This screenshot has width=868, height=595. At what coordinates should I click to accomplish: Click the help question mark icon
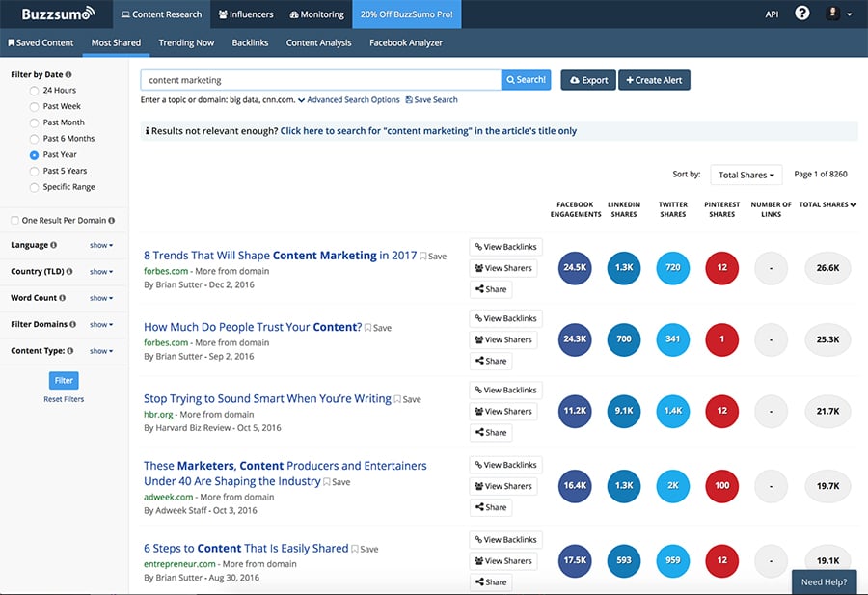coord(801,14)
